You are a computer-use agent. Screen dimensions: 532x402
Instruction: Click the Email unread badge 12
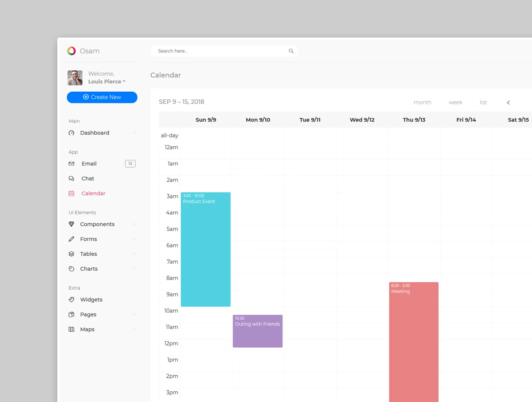point(130,163)
